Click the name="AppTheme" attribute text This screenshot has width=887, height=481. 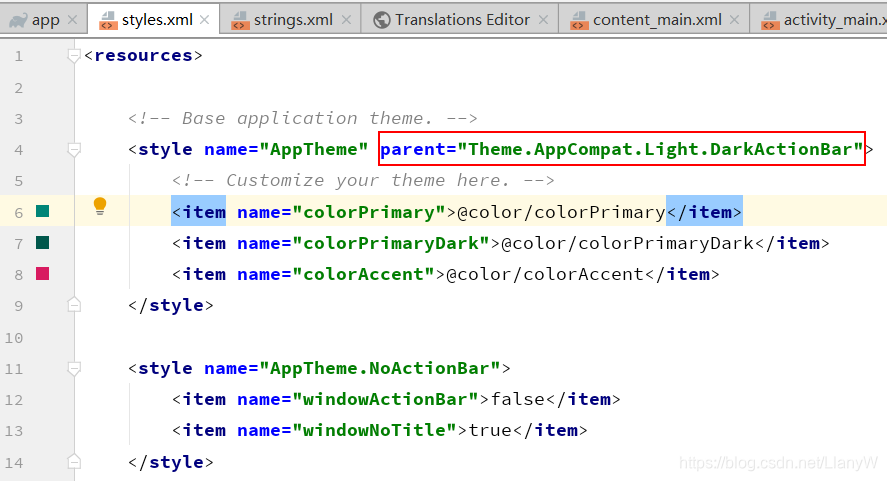[x=286, y=149]
